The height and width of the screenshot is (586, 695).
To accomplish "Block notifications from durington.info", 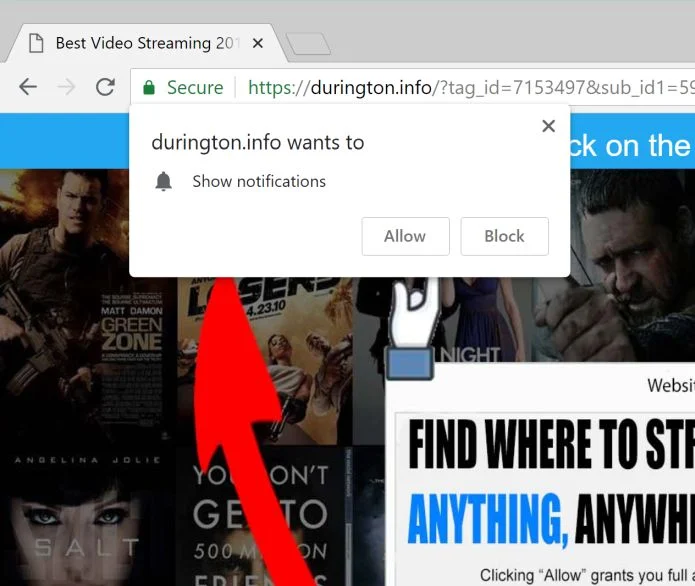I will [x=504, y=236].
